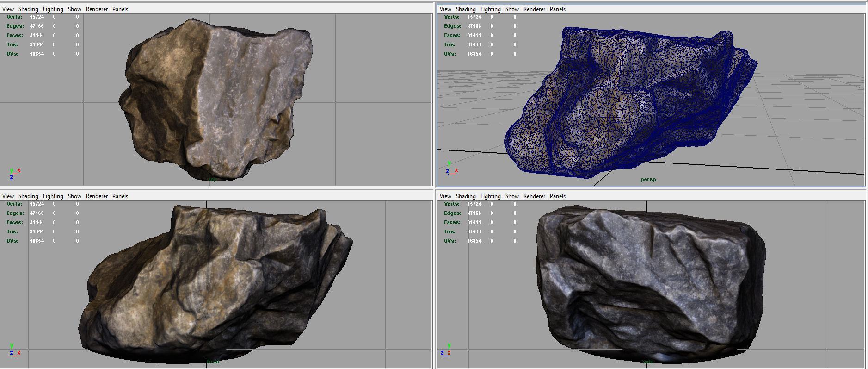Click 'Faces:' label in persp viewport
The height and width of the screenshot is (369, 868).
click(x=452, y=35)
